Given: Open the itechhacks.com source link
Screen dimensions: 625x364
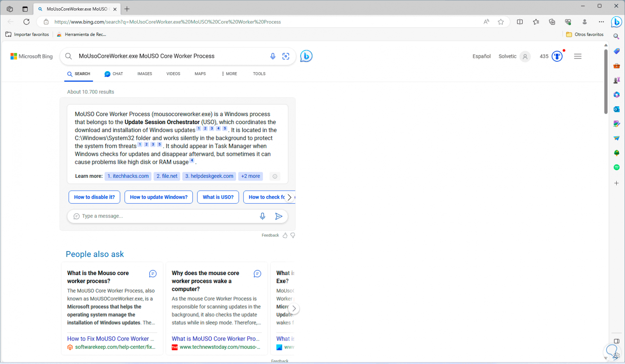Looking at the screenshot, I should click(x=128, y=176).
